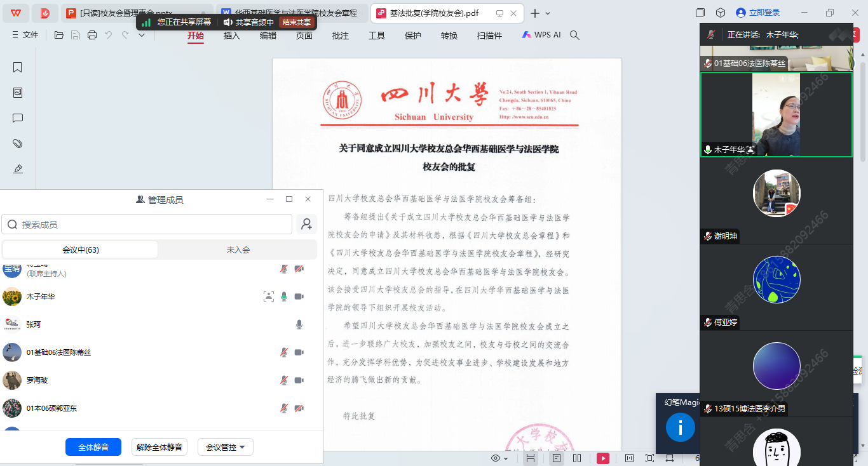This screenshot has width=868, height=466.
Task: Turn on 01本06硕郭亚东's camera
Action: pyautogui.click(x=299, y=408)
